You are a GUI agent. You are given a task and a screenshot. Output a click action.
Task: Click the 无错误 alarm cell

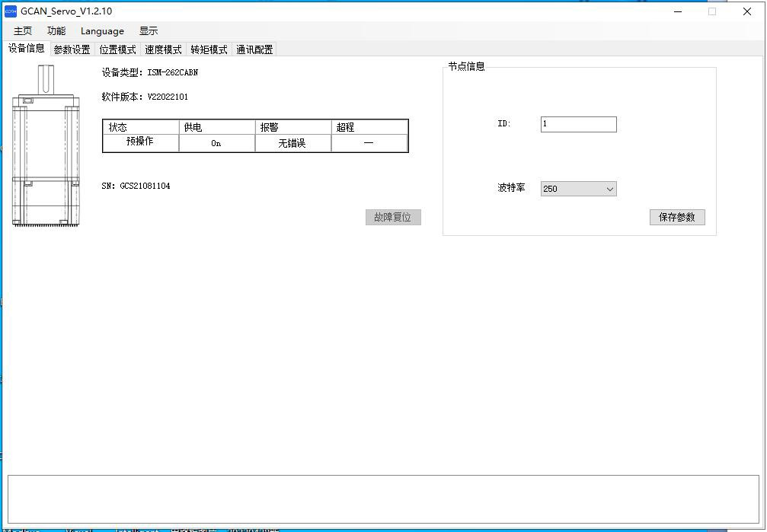click(x=292, y=143)
